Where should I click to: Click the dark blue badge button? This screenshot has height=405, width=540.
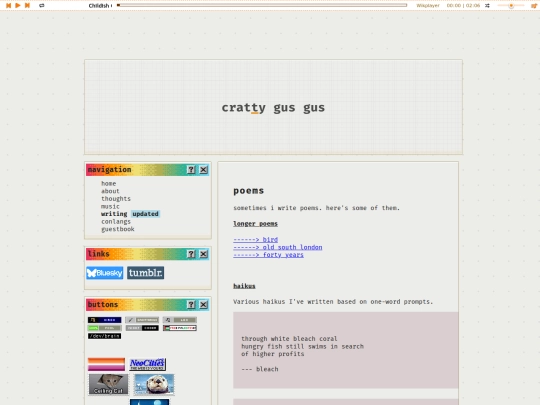104,320
